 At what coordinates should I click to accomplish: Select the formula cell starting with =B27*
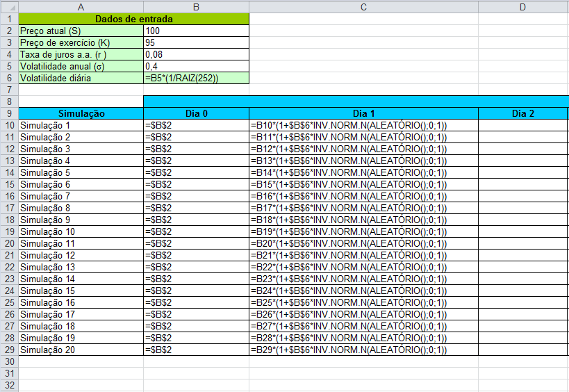[363, 326]
